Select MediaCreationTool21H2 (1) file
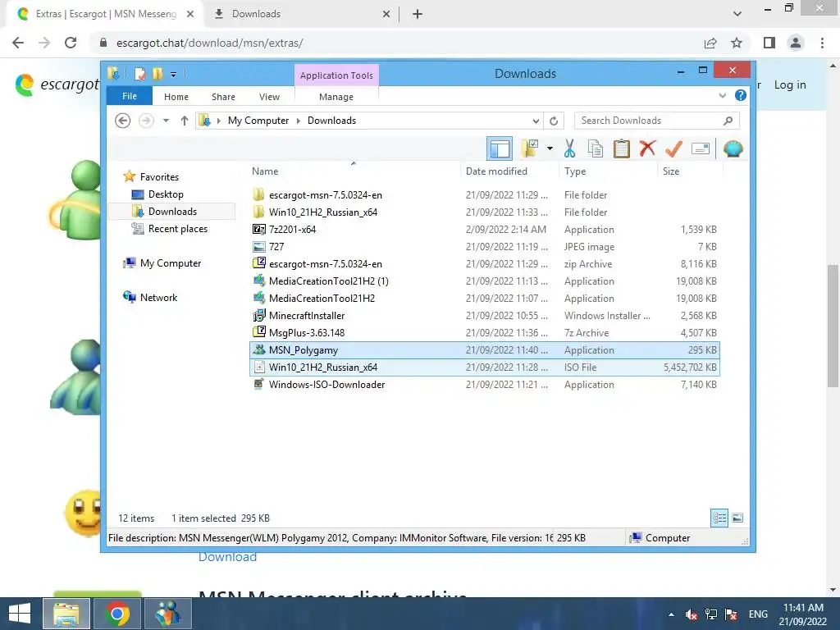Viewport: 840px width, 630px height. tap(484, 281)
